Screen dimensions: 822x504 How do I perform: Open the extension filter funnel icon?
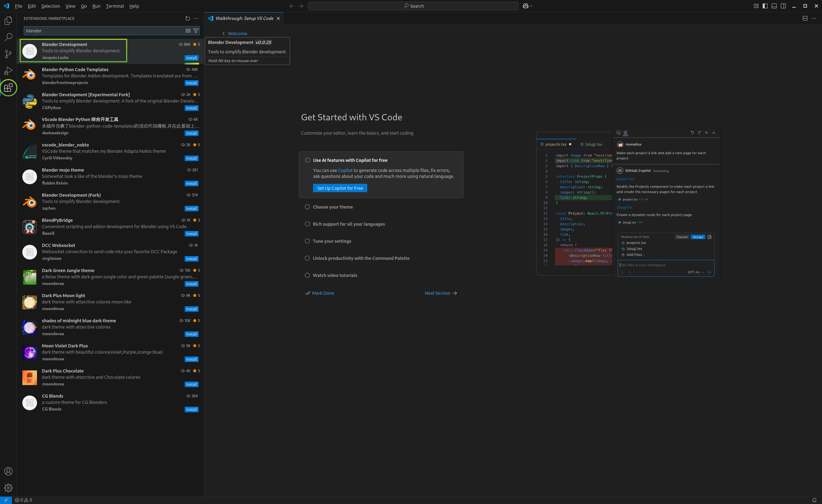[196, 31]
